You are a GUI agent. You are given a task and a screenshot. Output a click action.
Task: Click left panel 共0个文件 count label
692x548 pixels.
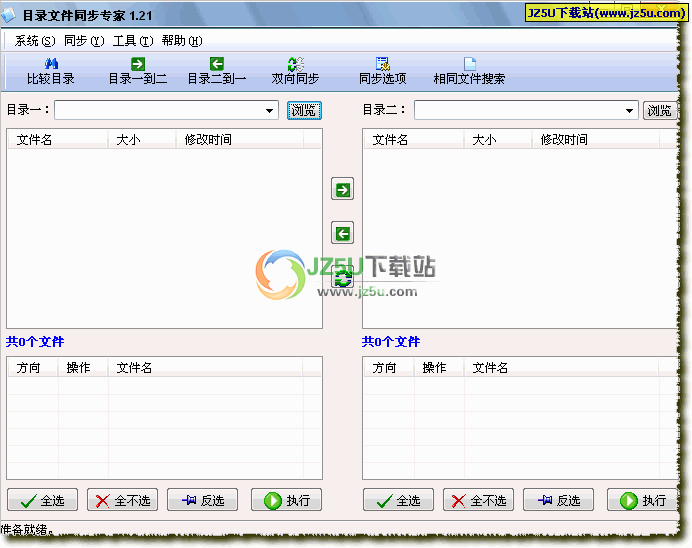35,342
